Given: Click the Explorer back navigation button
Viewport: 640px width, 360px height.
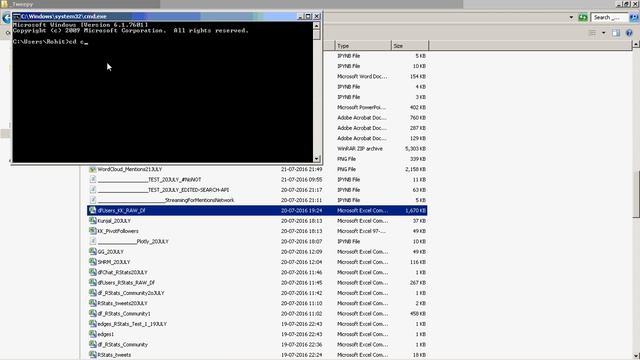Looking at the screenshot, I should pos(6,18).
